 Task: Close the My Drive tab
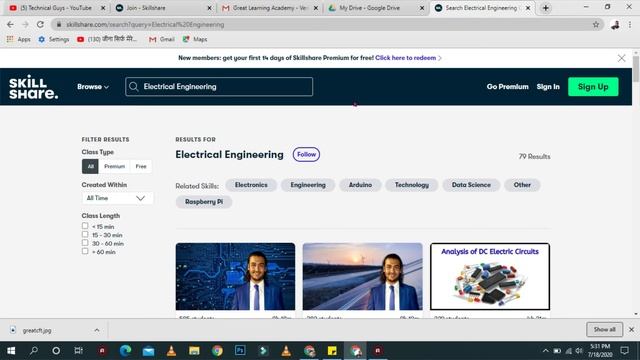click(422, 8)
